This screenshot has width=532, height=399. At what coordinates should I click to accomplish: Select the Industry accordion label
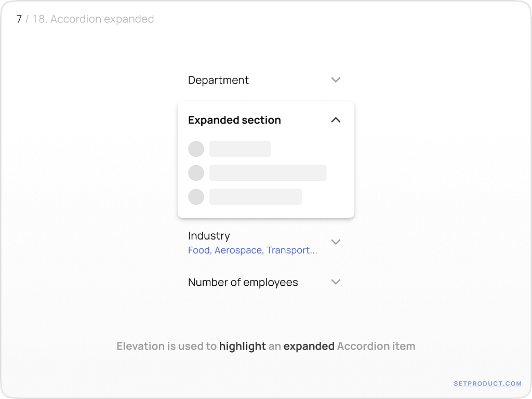click(x=209, y=236)
